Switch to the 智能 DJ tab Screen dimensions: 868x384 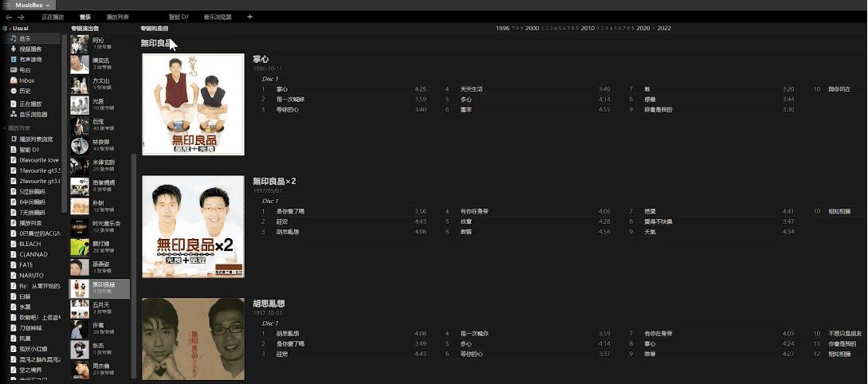coord(179,18)
